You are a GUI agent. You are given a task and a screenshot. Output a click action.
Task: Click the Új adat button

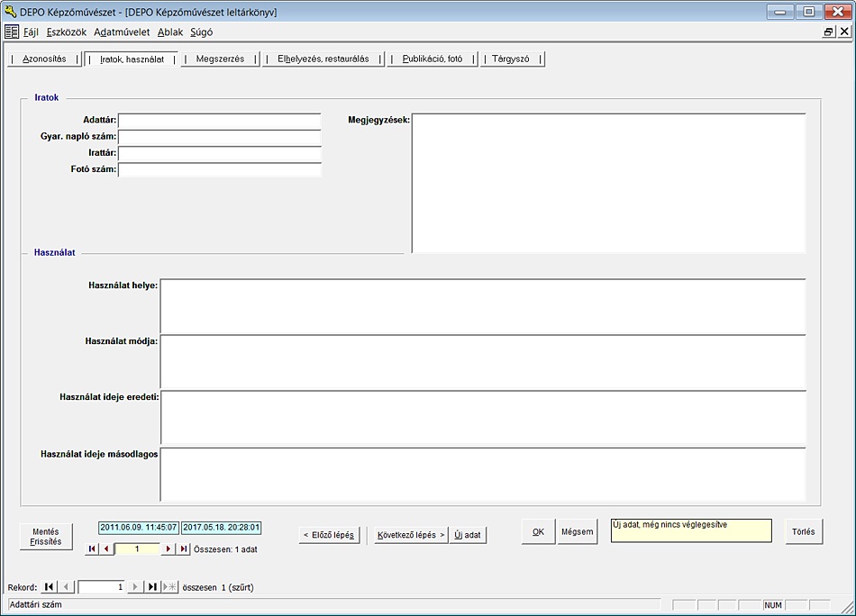coord(468,535)
